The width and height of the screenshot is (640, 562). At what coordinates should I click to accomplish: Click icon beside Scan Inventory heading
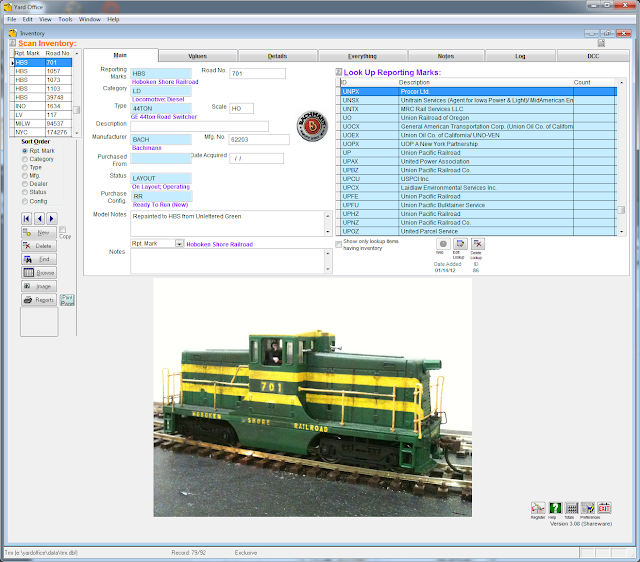(13, 43)
